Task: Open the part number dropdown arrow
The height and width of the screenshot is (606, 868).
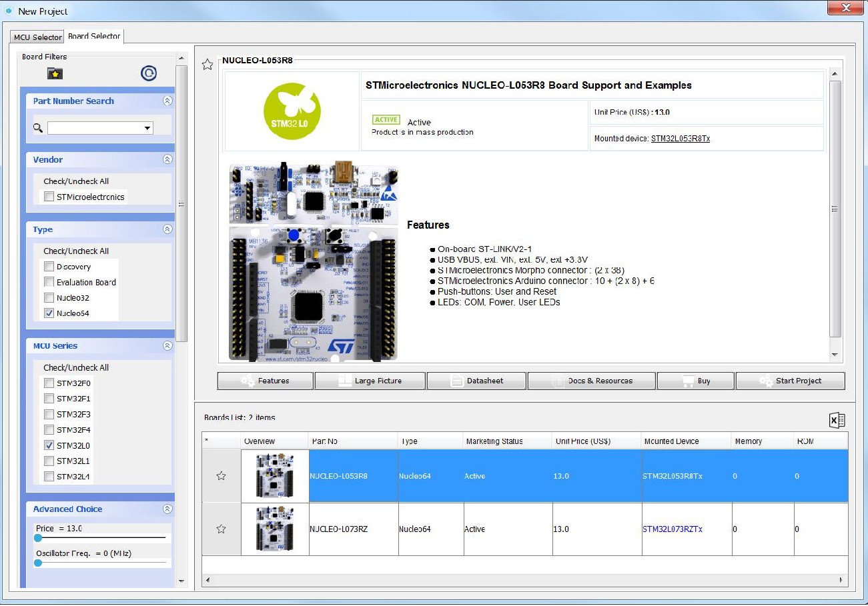Action: coord(147,128)
